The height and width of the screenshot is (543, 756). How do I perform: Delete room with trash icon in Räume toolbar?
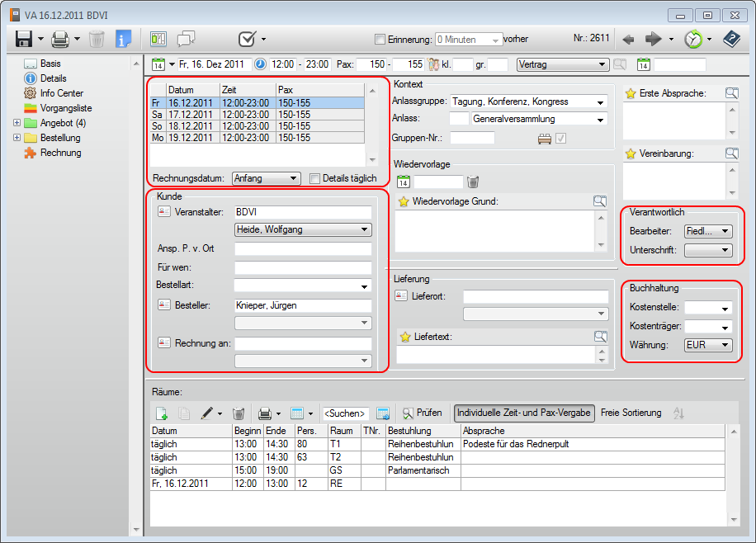(x=239, y=413)
